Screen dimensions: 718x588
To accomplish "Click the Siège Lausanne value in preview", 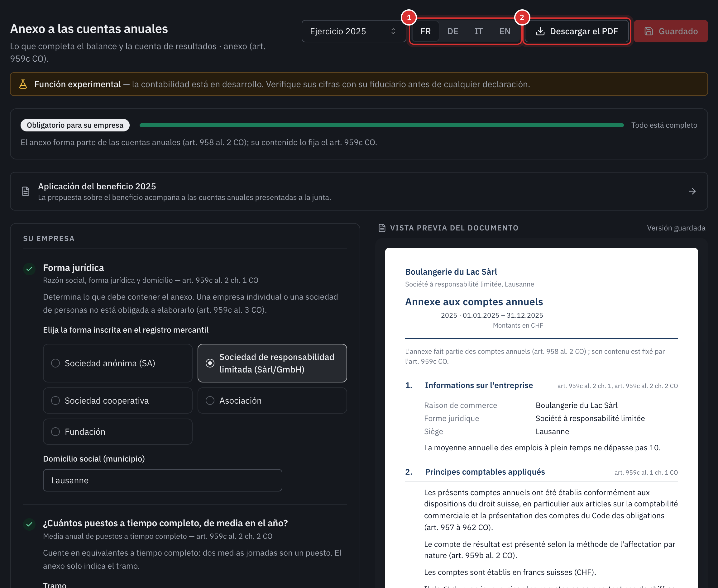I will pos(552,431).
